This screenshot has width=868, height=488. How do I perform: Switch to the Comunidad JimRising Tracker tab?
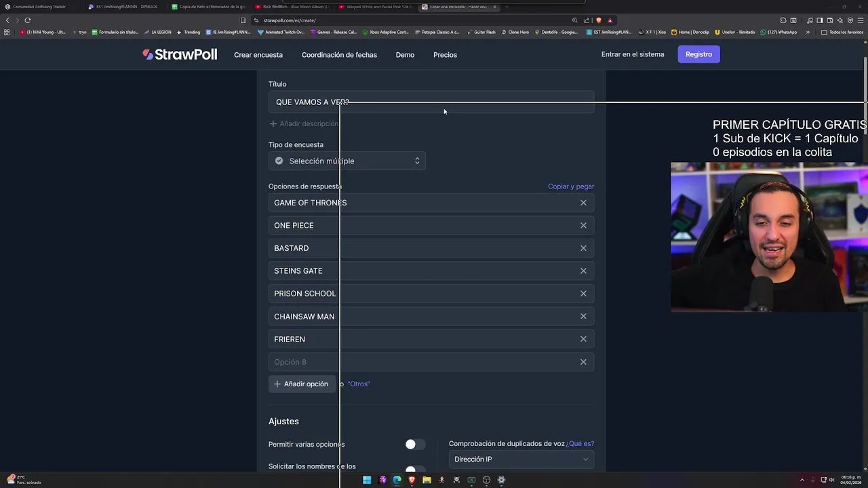[x=41, y=7]
